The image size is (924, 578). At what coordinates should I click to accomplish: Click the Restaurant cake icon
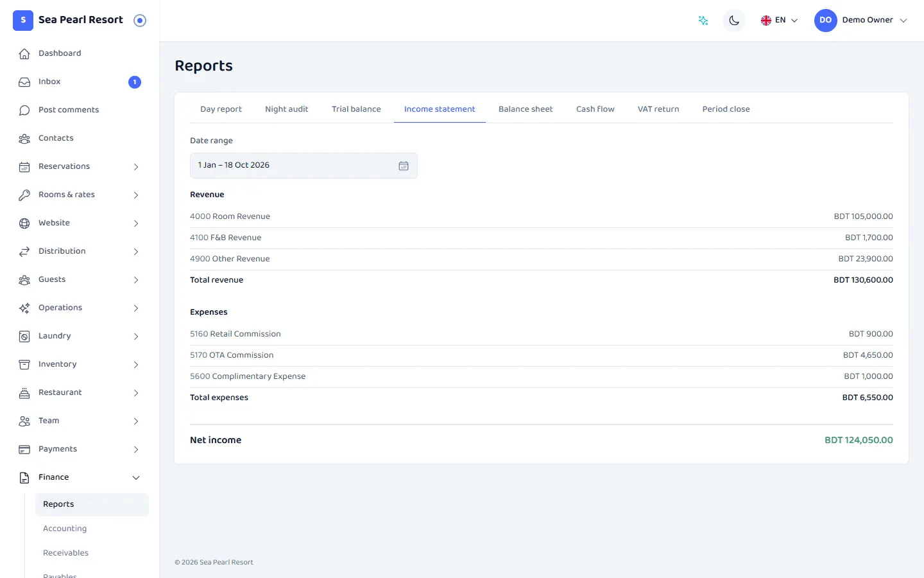(24, 393)
